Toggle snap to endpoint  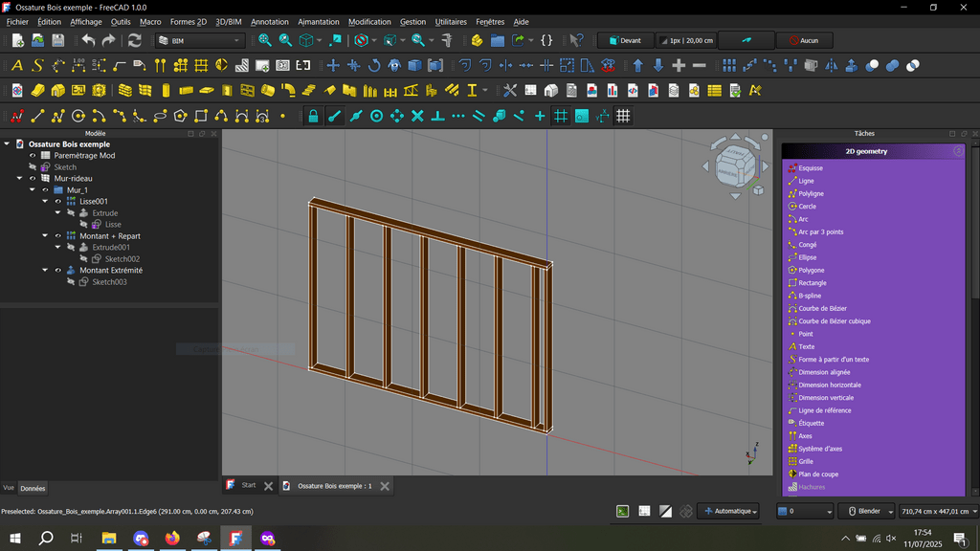[335, 116]
